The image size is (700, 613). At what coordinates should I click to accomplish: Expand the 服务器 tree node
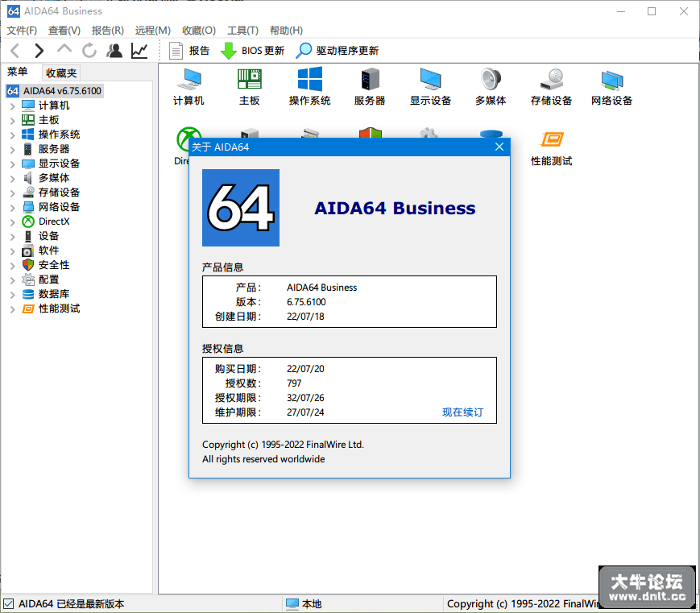[x=13, y=149]
